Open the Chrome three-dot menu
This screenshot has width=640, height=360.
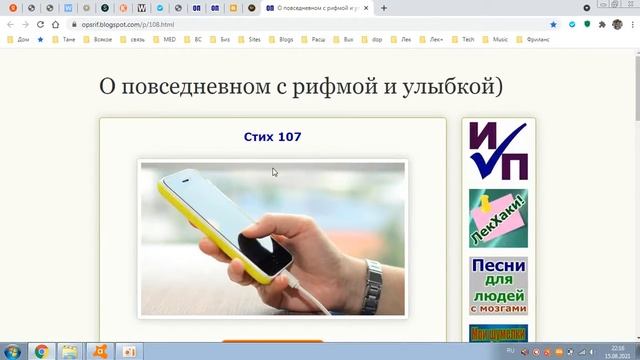[633, 24]
